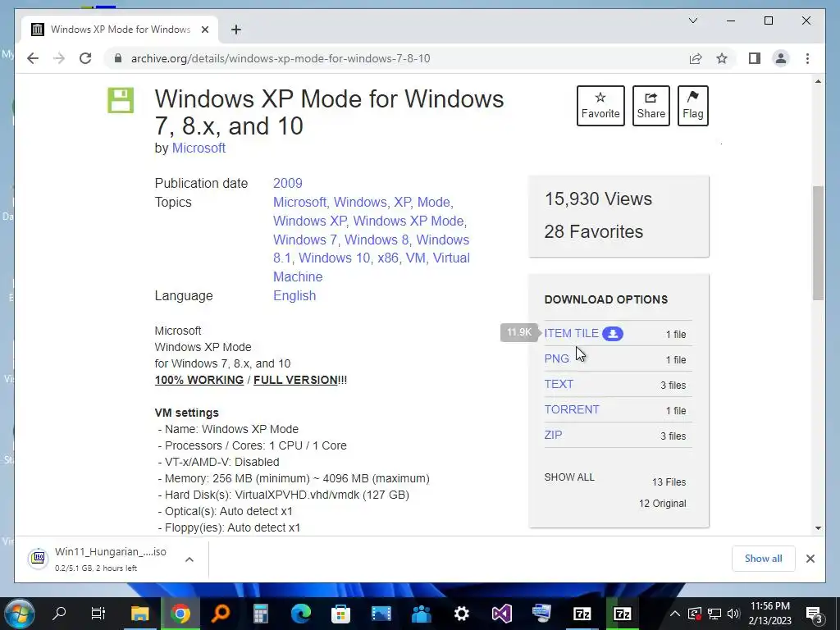Open volume control in system tray

(x=733, y=614)
